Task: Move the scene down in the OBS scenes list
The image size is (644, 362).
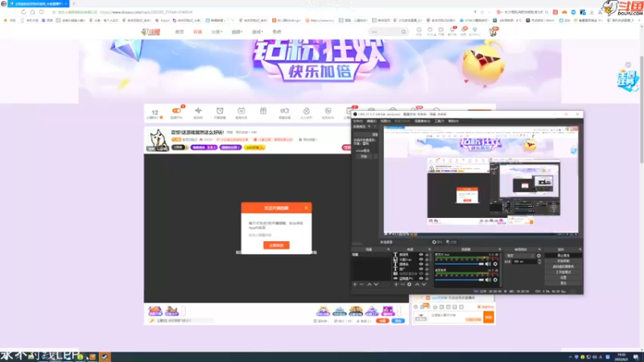Action: [376, 285]
